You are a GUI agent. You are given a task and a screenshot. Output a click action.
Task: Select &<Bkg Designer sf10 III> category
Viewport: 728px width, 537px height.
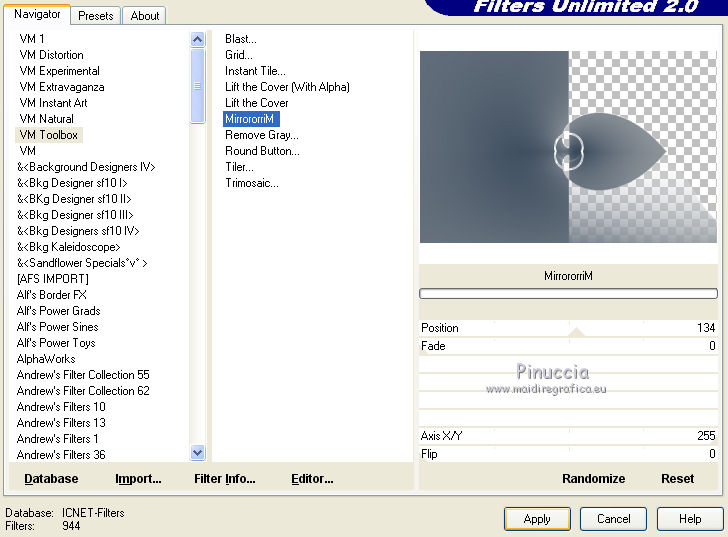click(x=75, y=215)
